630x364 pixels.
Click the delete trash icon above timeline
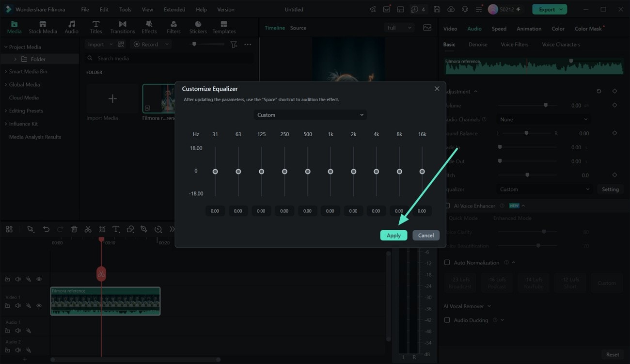(x=74, y=229)
